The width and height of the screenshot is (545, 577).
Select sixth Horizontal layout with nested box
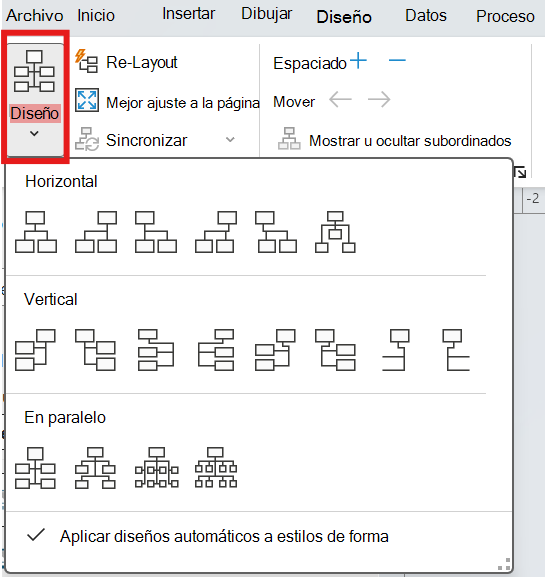click(x=335, y=232)
